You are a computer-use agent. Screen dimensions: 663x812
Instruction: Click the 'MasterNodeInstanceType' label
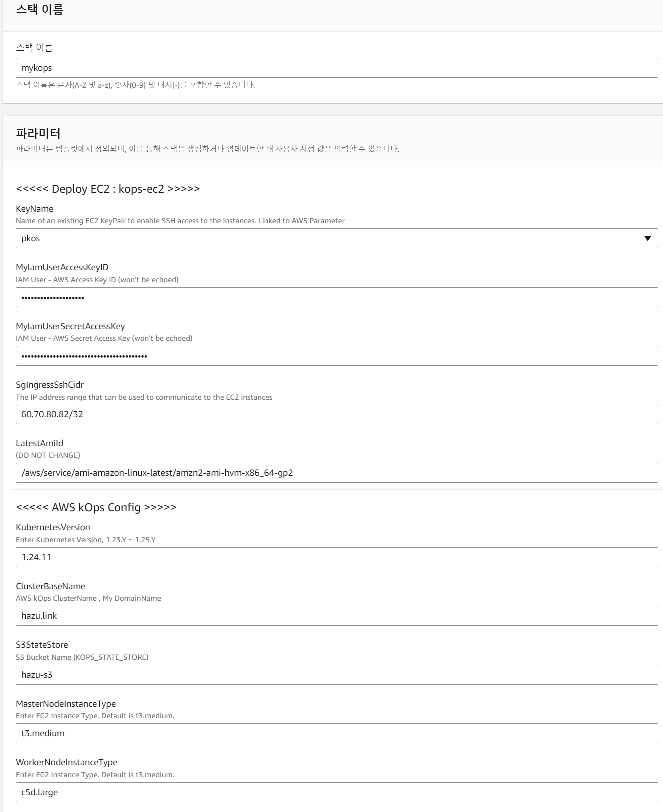tap(66, 704)
